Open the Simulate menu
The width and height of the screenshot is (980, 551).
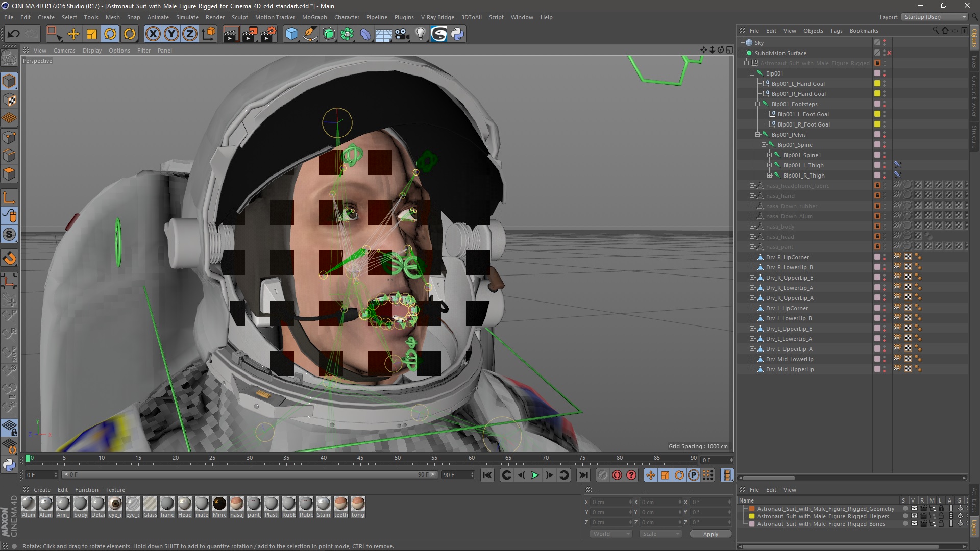[187, 17]
